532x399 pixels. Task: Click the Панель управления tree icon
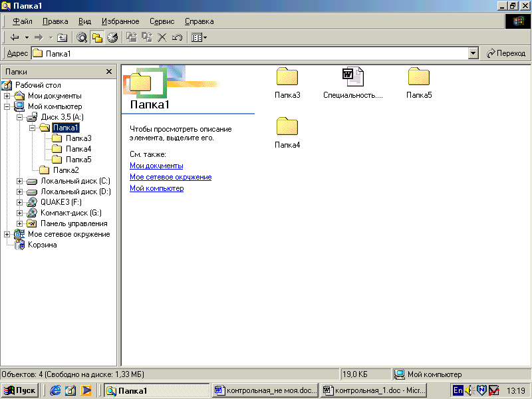pos(32,223)
